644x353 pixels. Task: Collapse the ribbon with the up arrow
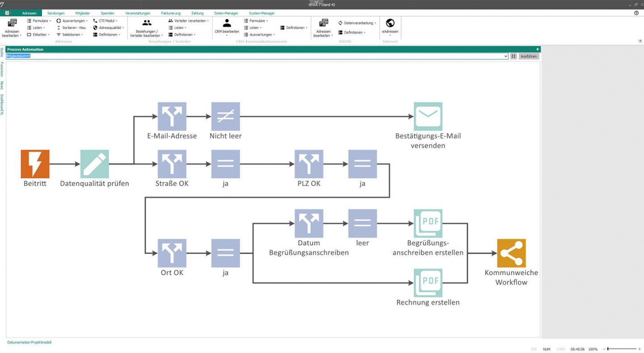pyautogui.click(x=640, y=41)
